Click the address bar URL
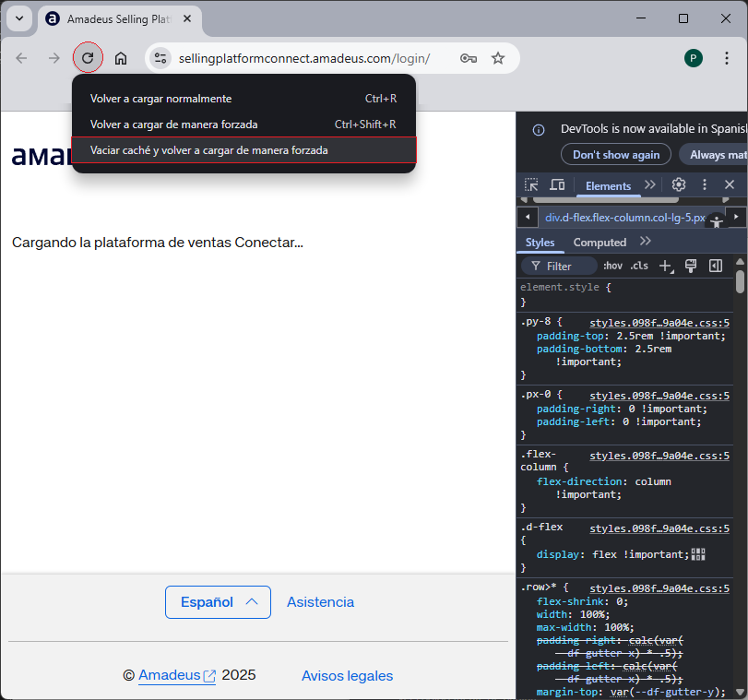Viewport: 748px width, 700px height. pos(304,58)
